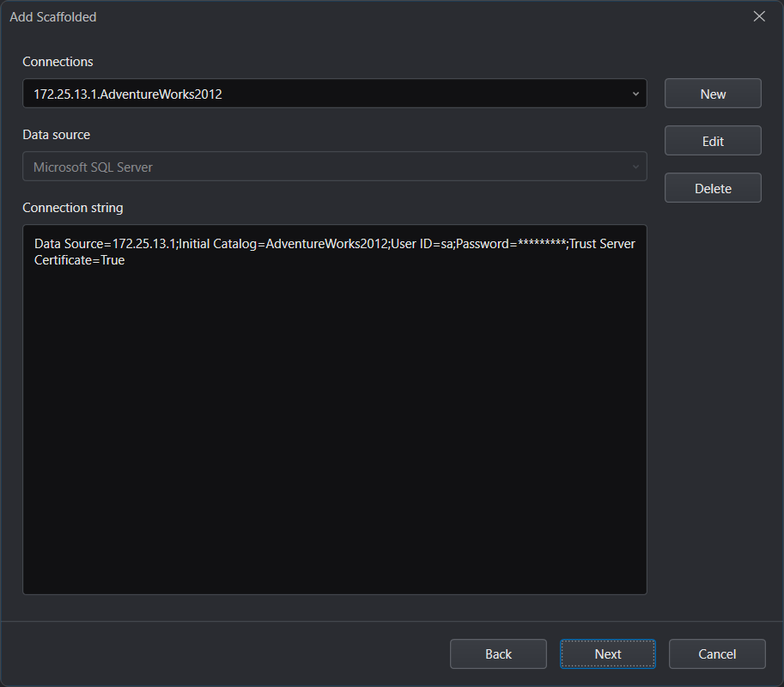Click "Data Source=172.25.13.1" in the connection string
The width and height of the screenshot is (784, 687).
coord(104,244)
